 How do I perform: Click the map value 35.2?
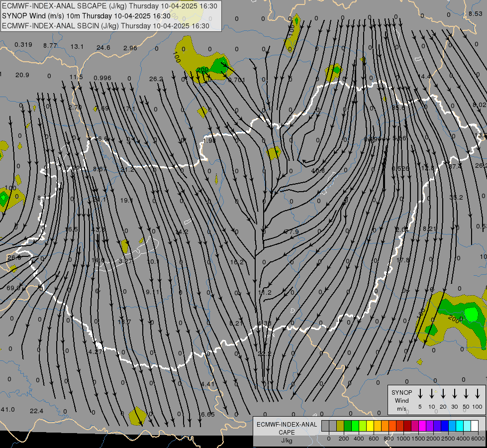click(456, 197)
